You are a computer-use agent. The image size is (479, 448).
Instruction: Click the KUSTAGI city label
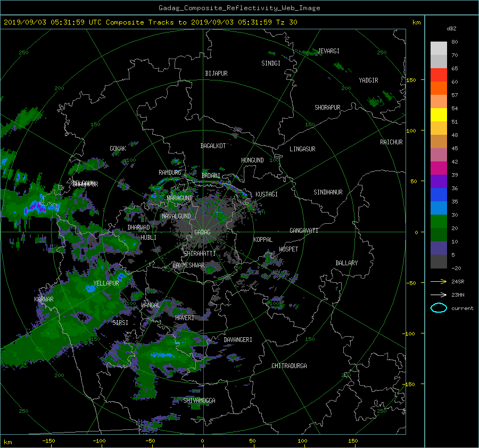267,194
